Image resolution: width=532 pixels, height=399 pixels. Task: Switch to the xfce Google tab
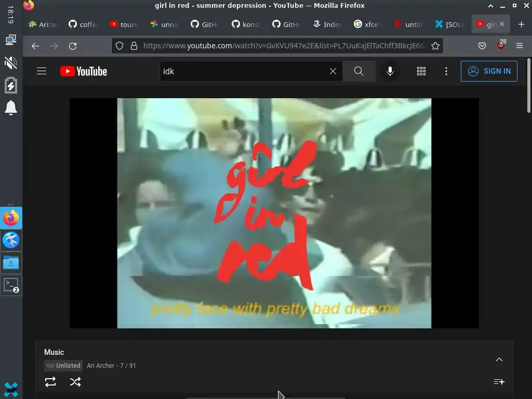click(x=368, y=24)
